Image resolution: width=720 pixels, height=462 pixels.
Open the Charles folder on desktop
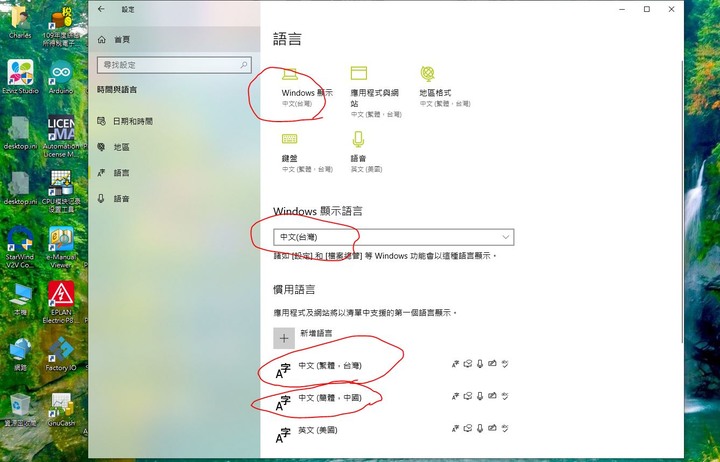pos(20,23)
